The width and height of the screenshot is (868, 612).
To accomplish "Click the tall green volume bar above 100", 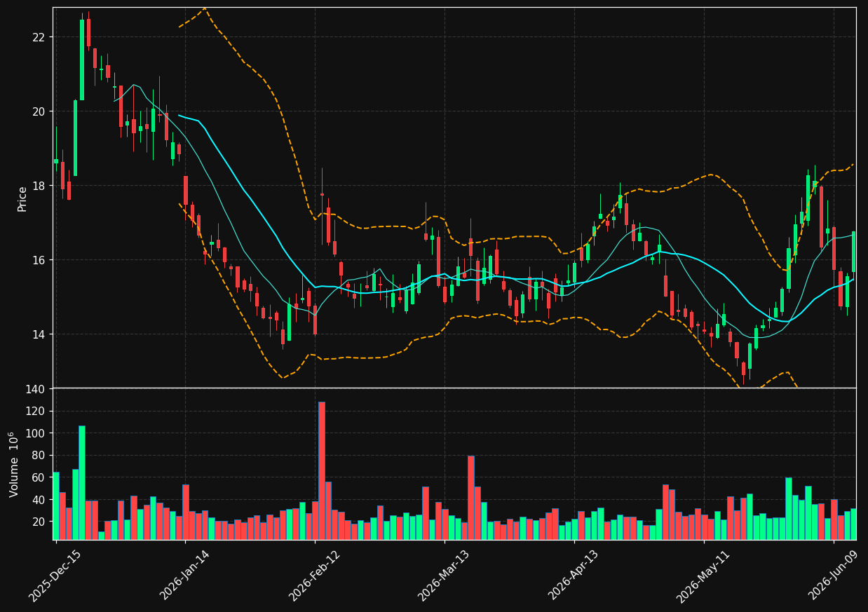I will coord(82,482).
